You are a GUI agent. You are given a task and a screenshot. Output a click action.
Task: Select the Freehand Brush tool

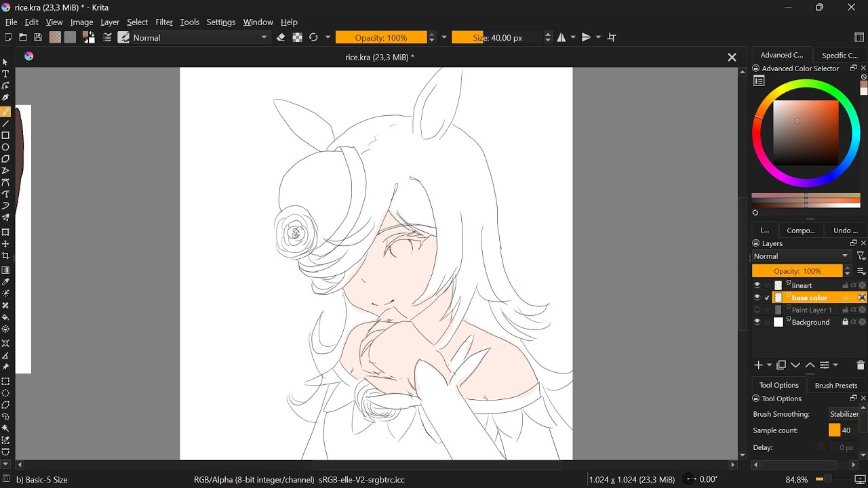[x=6, y=112]
